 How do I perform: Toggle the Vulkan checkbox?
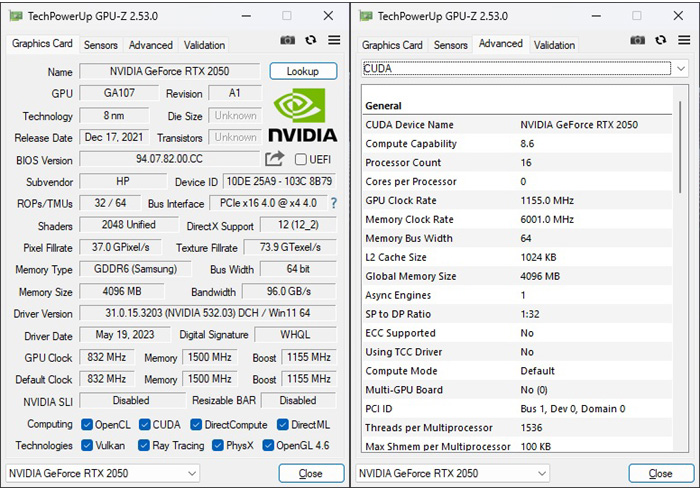click(x=87, y=445)
